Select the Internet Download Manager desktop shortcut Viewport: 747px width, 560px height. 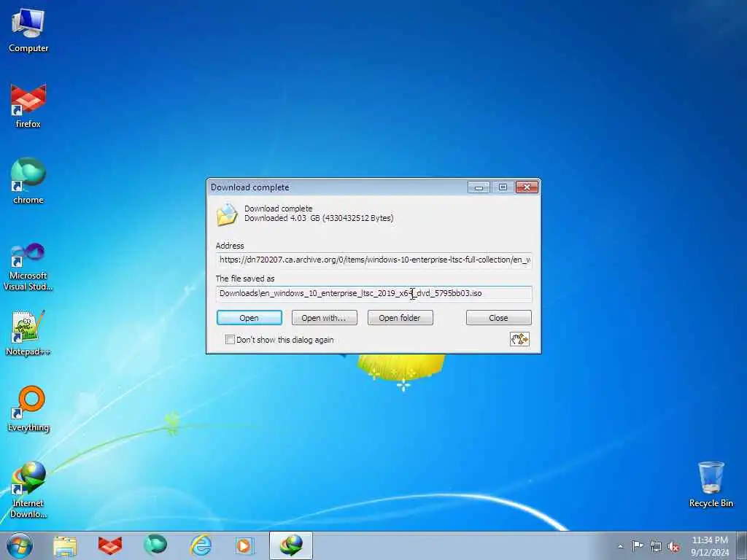pos(28,489)
